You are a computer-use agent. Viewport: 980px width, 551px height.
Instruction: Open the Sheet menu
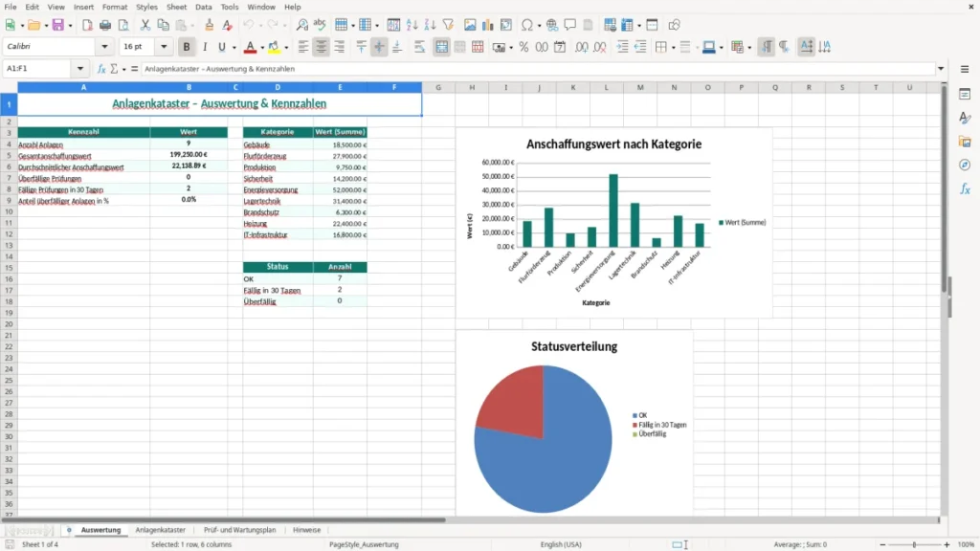click(176, 7)
